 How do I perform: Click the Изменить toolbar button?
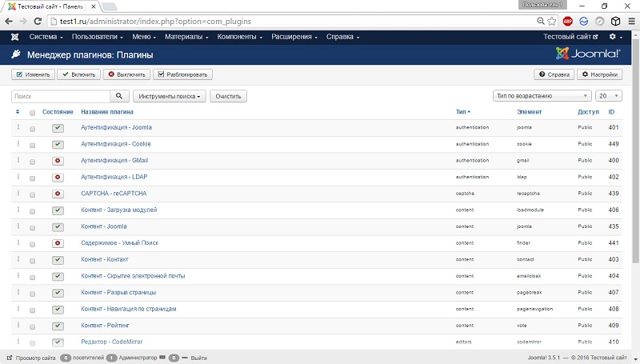pyautogui.click(x=33, y=74)
